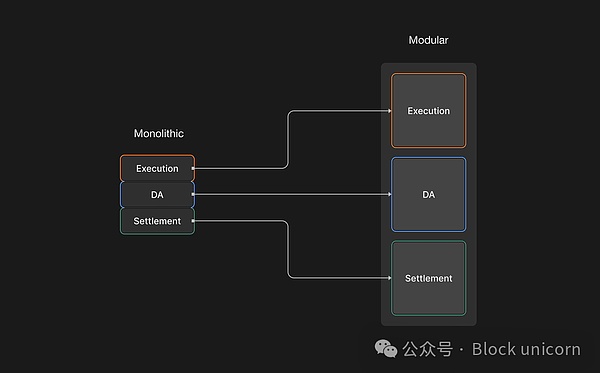600x373 pixels.
Task: Click the WeChat logo icon in watermark
Action: tap(386, 349)
